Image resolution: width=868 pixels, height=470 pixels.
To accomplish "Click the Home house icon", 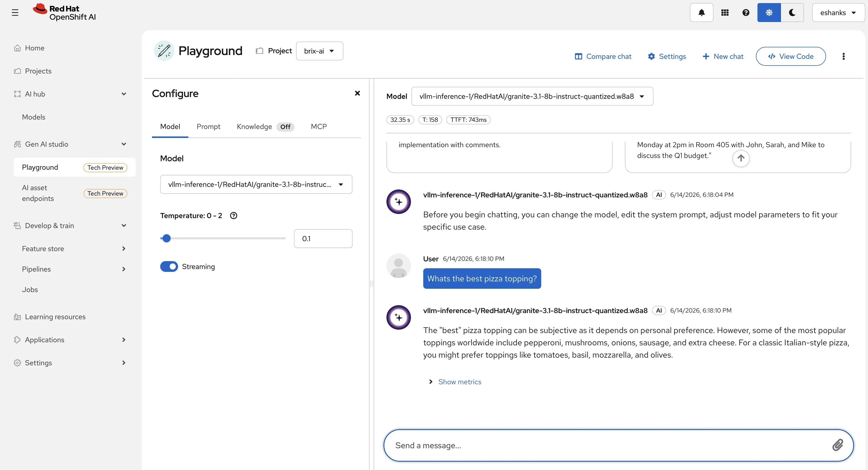I will (x=17, y=48).
